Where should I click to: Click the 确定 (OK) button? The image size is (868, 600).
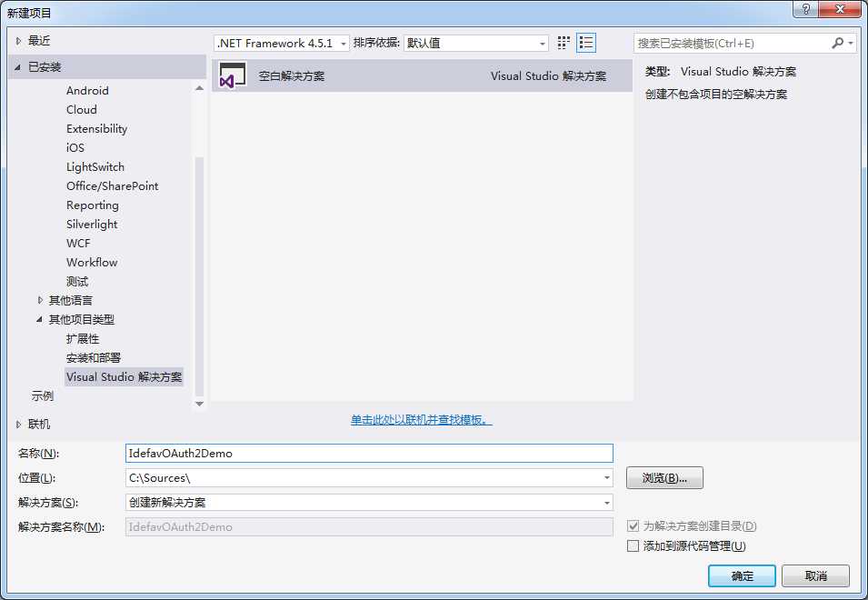click(742, 576)
